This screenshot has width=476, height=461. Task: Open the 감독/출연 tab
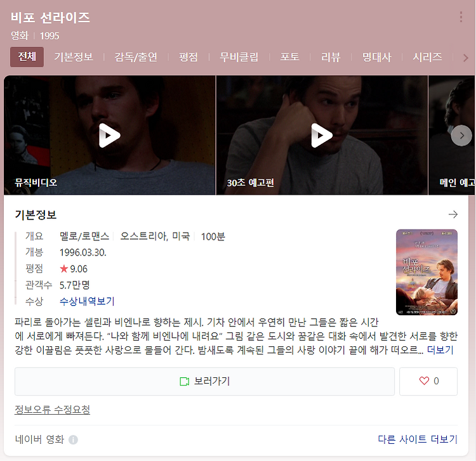(136, 57)
